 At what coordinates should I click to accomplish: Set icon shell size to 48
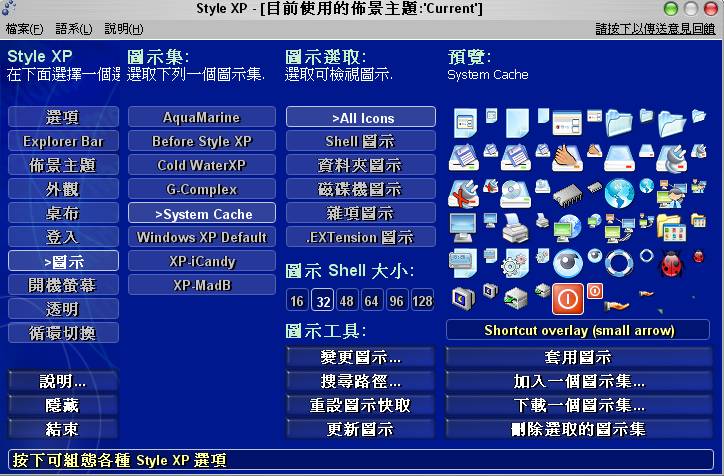click(x=347, y=301)
